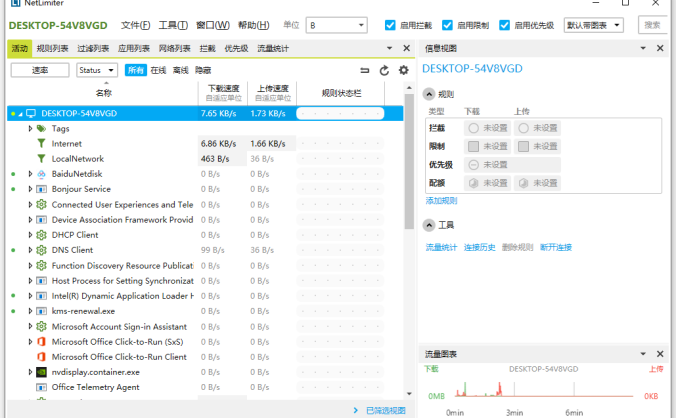Viewport: 676px width, 418px height.
Task: Open the 帮助(H) menu
Action: [x=254, y=25]
